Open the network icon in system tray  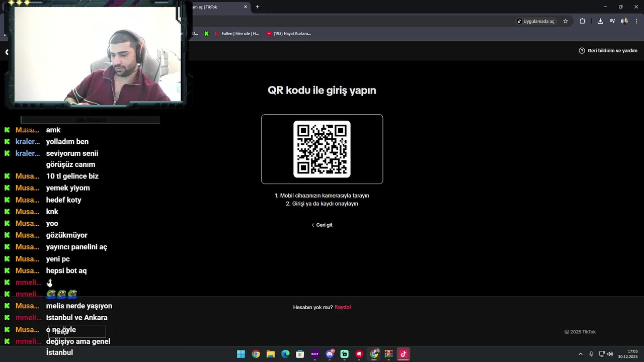click(x=602, y=354)
